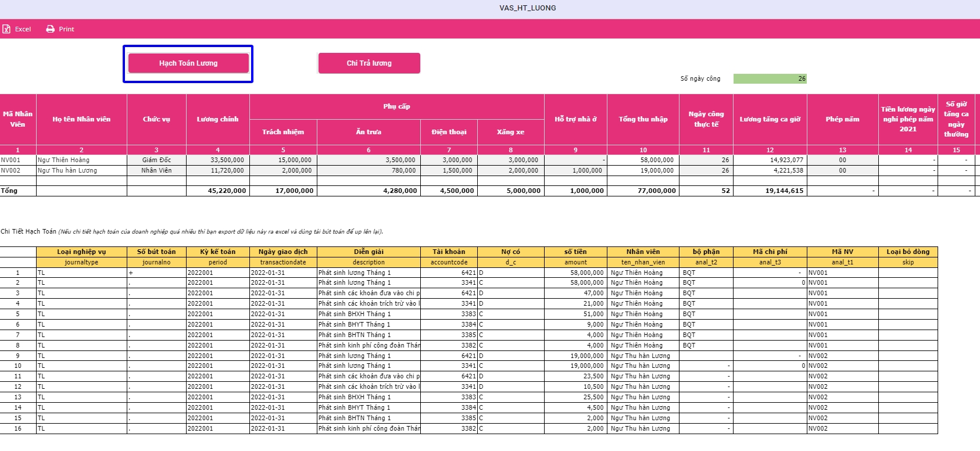Select the Giám Đốc position cell
Image resolution: width=980 pixels, height=451 pixels.
[x=156, y=160]
